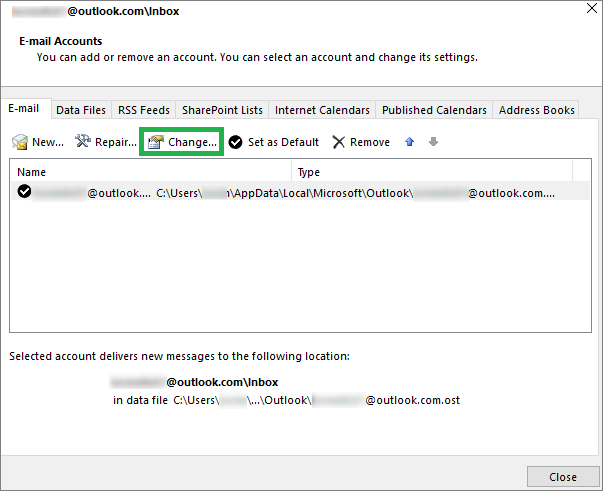Click the Change account icon
This screenshot has width=605, height=494.
pos(156,142)
